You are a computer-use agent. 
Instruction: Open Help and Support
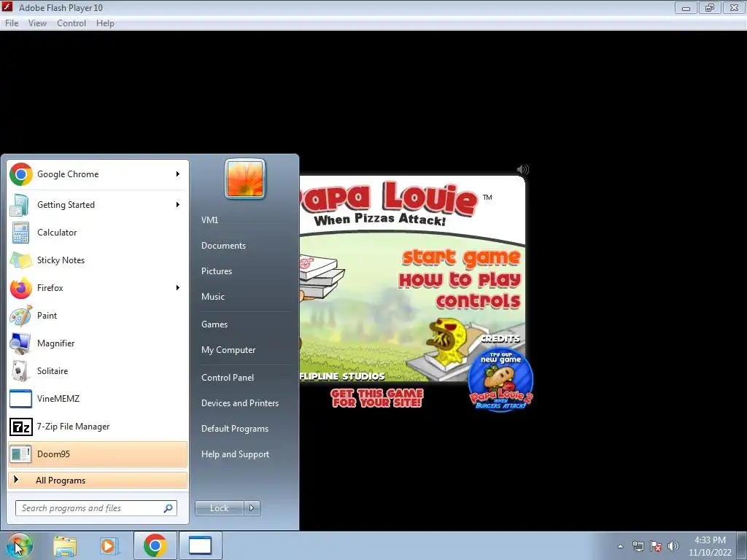click(235, 454)
